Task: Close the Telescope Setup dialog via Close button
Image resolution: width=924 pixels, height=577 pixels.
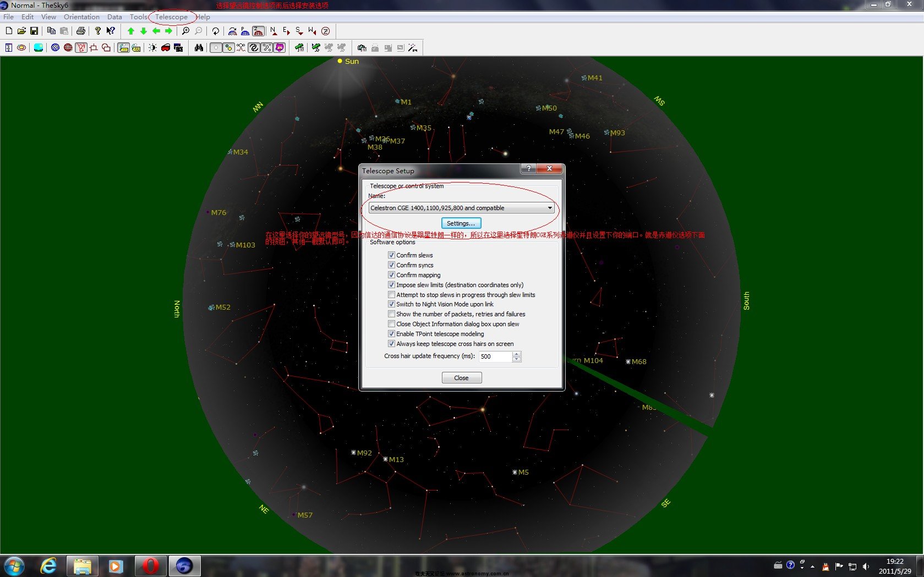Action: coord(461,378)
